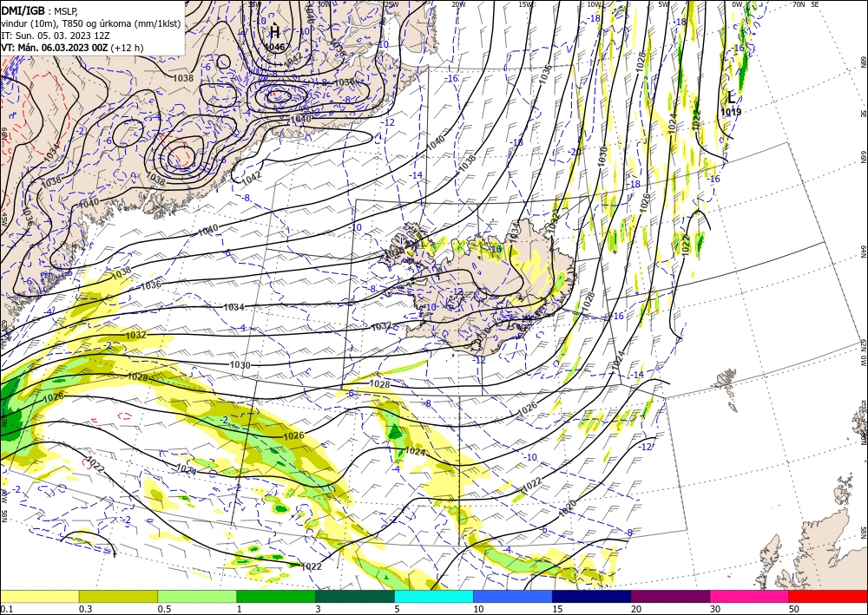Click the 'IT: Sun. 05. 03. 2023 12Z' line
Screen dimensions: 868x615
(x=56, y=36)
